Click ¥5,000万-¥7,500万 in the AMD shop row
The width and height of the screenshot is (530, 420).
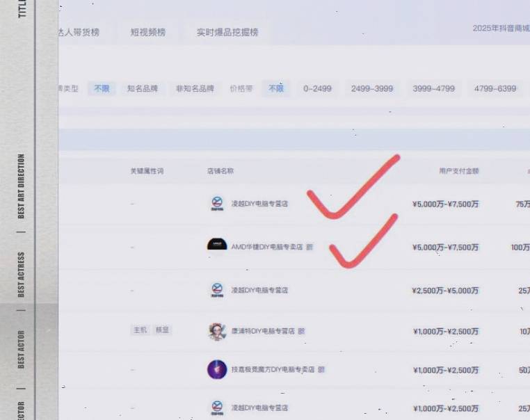(446, 248)
